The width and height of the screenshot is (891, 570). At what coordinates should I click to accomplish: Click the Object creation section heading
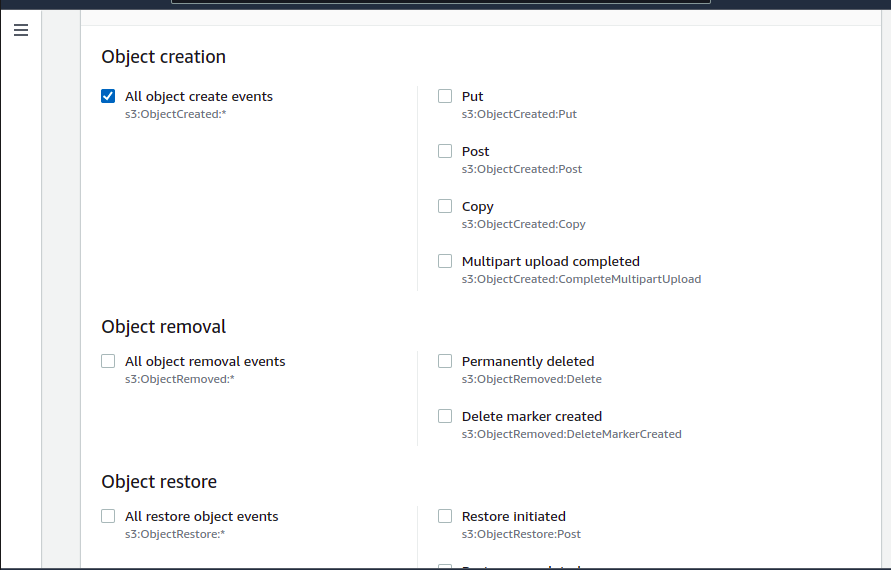pyautogui.click(x=163, y=57)
